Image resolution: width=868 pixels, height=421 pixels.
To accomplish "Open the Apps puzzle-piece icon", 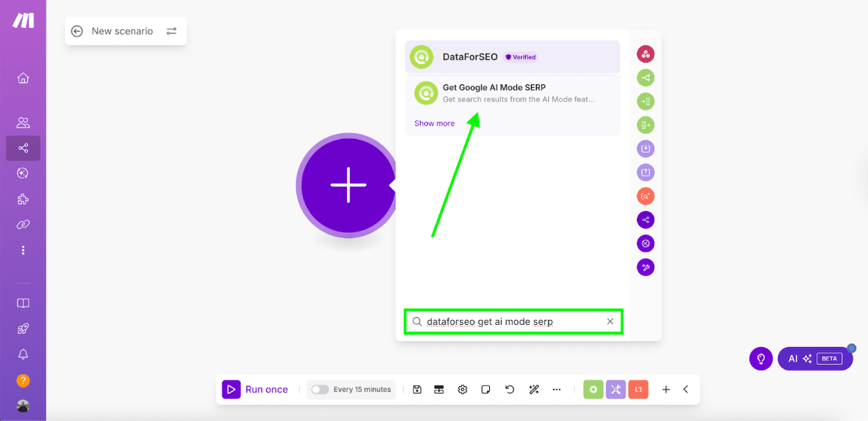I will (x=23, y=199).
